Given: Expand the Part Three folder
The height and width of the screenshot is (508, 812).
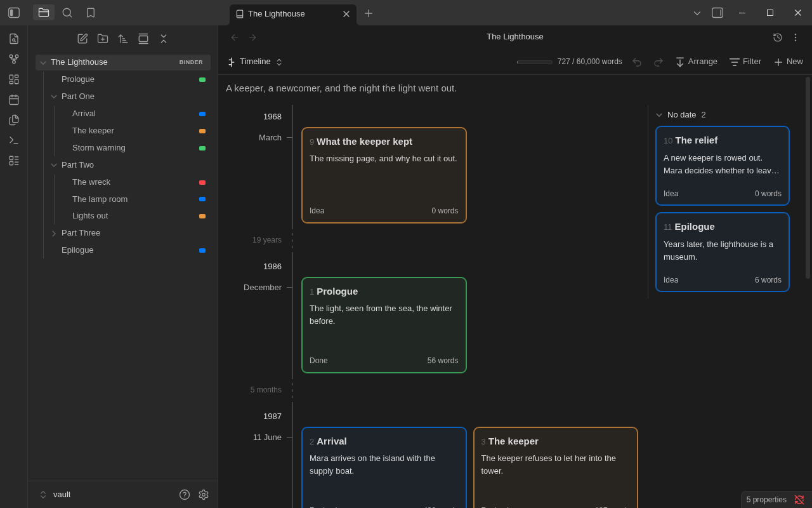Looking at the screenshot, I should click(x=54, y=234).
